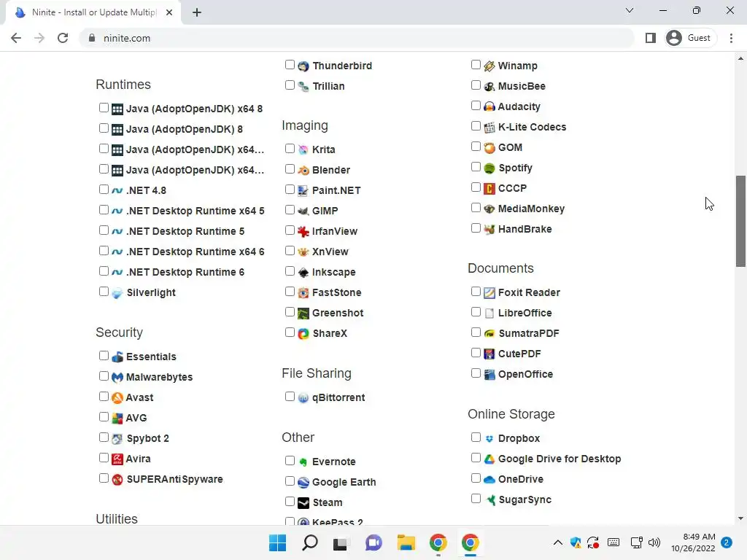This screenshot has width=747, height=560.
Task: Open the taskbar clock and date
Action: (x=693, y=542)
